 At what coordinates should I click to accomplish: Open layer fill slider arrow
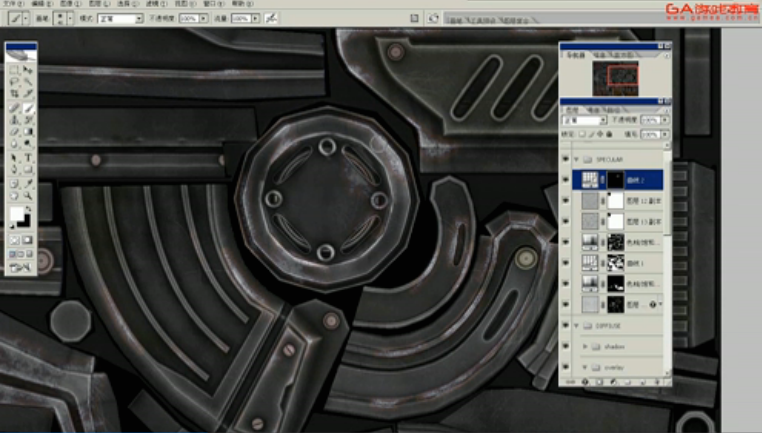[665, 134]
